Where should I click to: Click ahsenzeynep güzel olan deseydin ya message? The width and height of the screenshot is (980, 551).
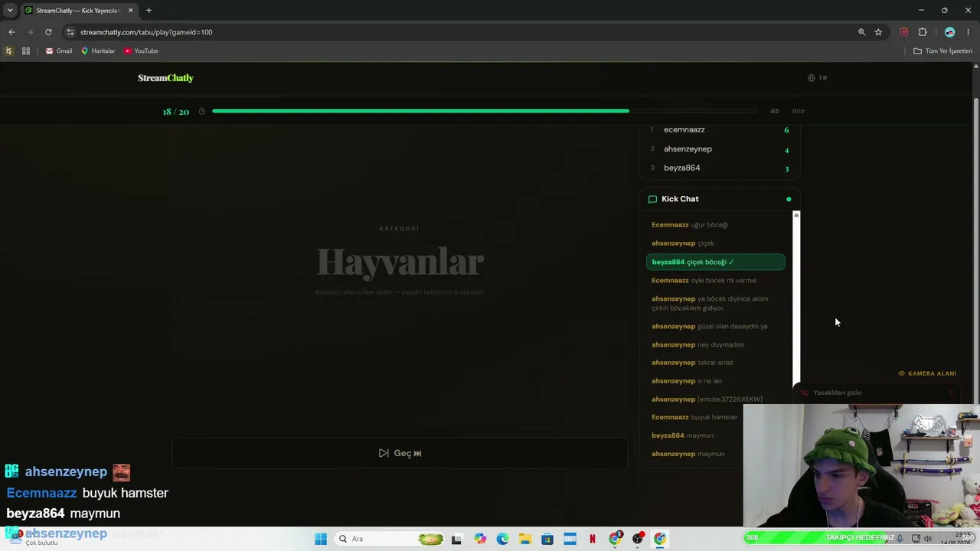click(710, 326)
